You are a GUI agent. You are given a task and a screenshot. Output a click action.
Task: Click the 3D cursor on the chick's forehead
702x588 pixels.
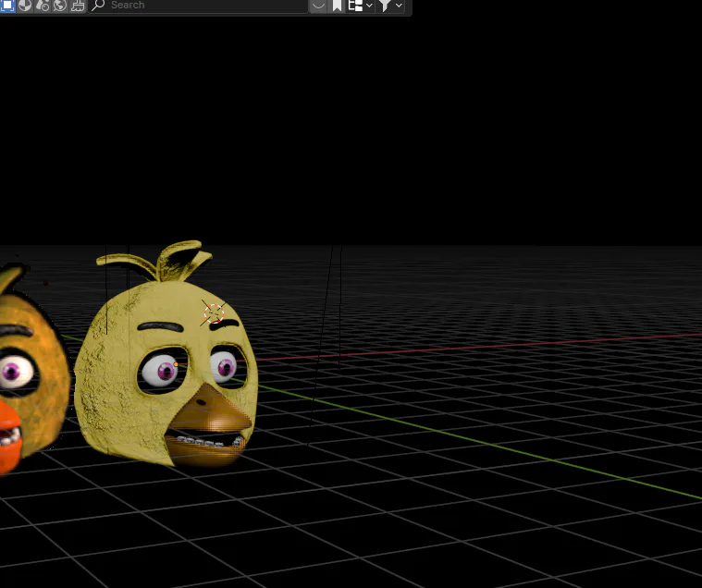[x=214, y=312]
